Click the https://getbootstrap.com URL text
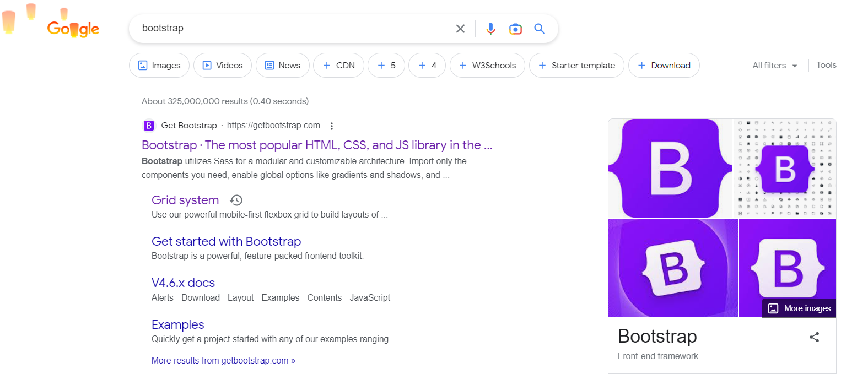 click(x=273, y=126)
